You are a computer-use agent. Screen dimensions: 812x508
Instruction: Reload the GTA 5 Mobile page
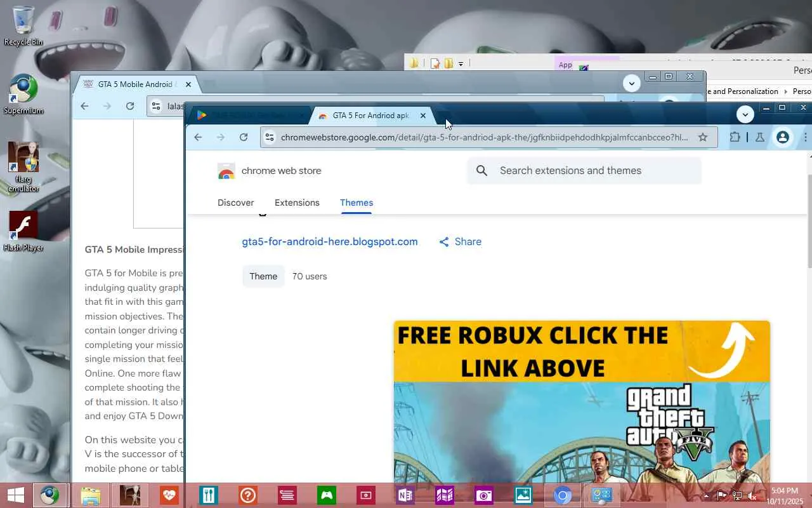tap(130, 106)
